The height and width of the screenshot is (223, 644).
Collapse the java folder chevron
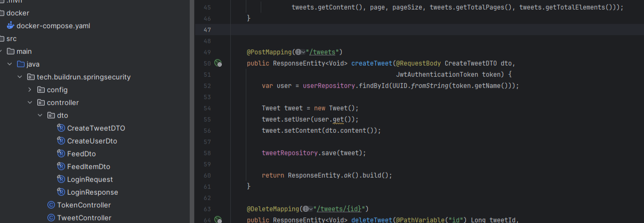[x=10, y=64]
